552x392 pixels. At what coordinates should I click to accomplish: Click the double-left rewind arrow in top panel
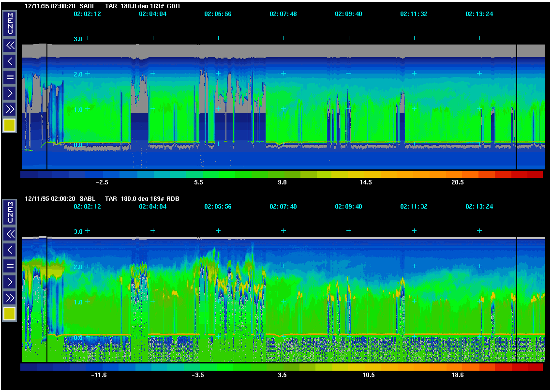10,45
